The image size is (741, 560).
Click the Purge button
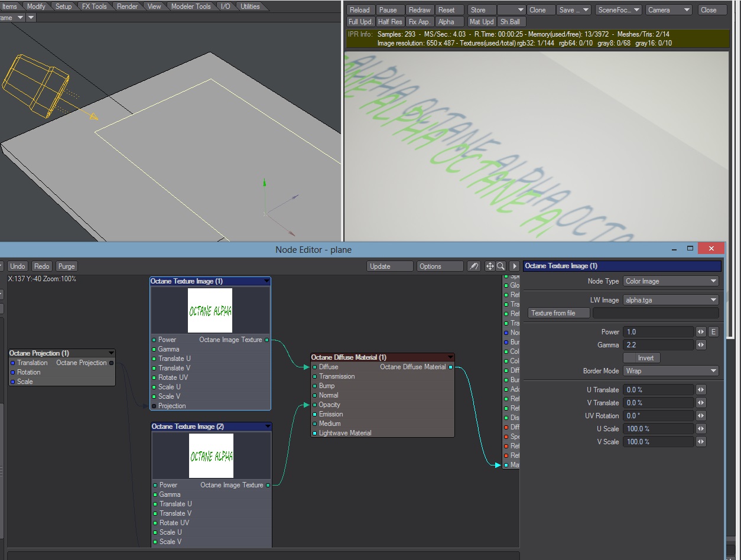click(67, 266)
